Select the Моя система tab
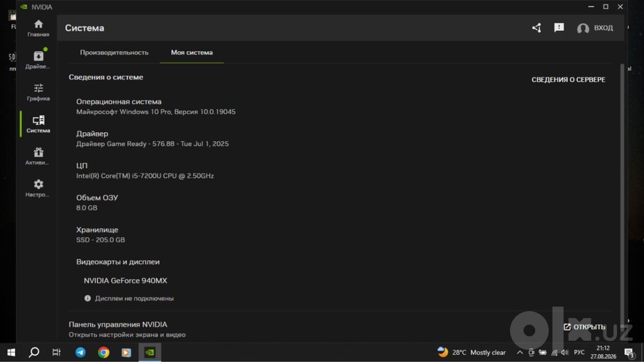This screenshot has height=362, width=644. (192, 53)
